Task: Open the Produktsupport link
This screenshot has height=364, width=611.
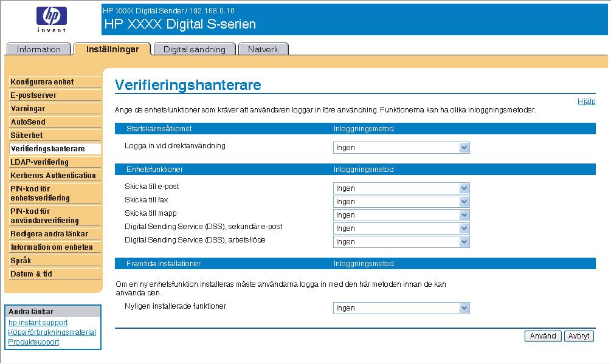Action: click(33, 342)
